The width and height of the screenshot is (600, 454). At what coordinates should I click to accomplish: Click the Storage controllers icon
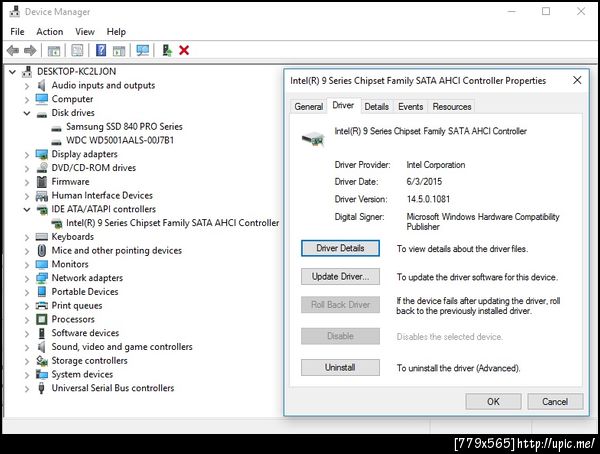pos(41,361)
